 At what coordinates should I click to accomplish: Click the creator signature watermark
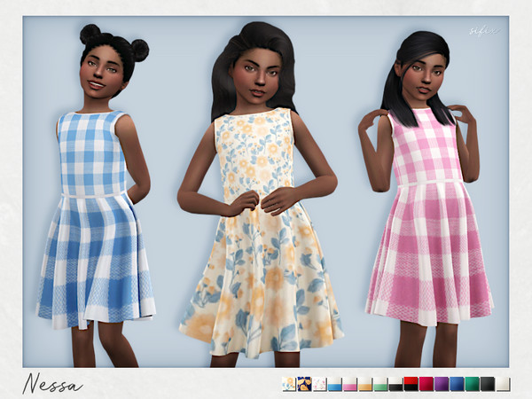(481, 28)
